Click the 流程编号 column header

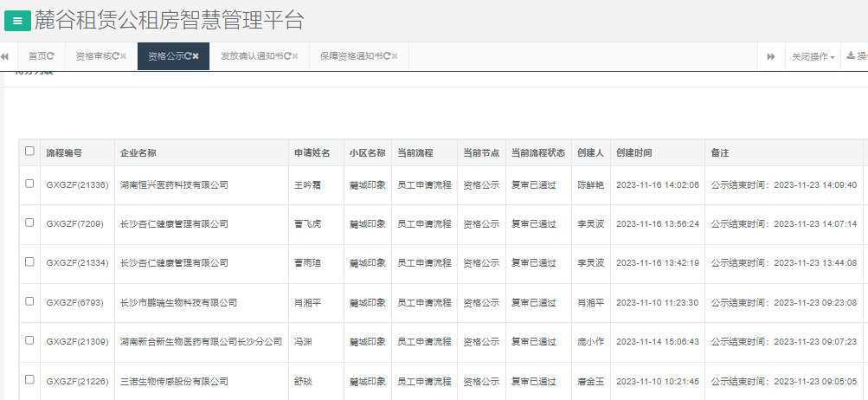point(64,152)
